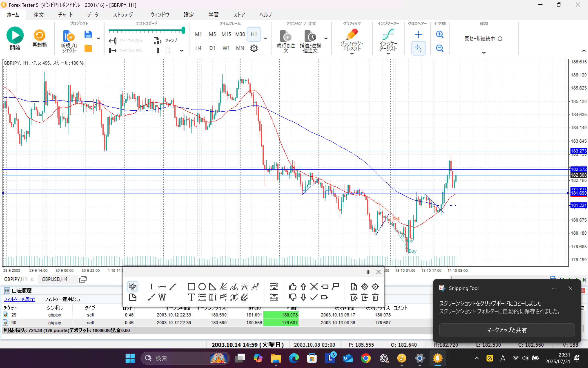
Task: Open the ホーム ribbon tab
Action: 13,15
